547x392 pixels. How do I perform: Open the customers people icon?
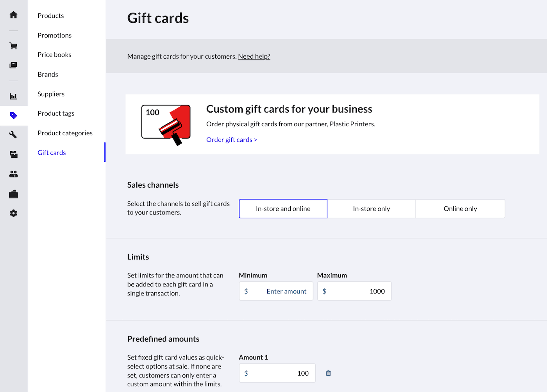14,174
